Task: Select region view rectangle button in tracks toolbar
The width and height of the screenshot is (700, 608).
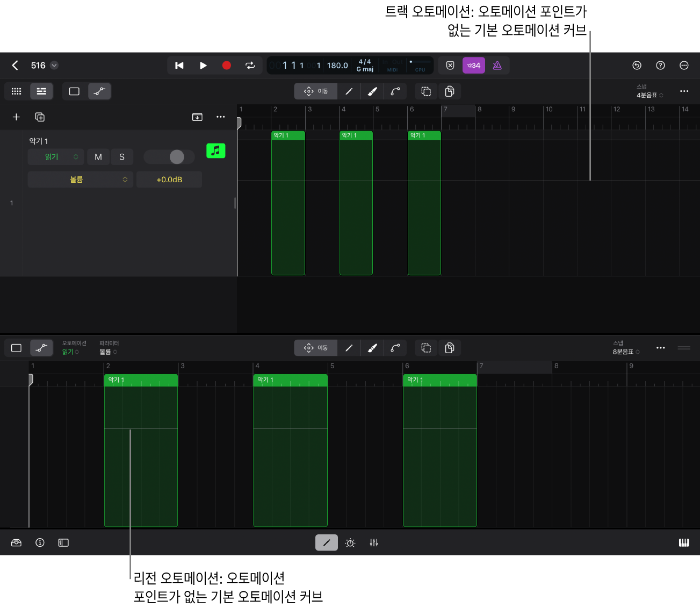Action: [x=74, y=91]
